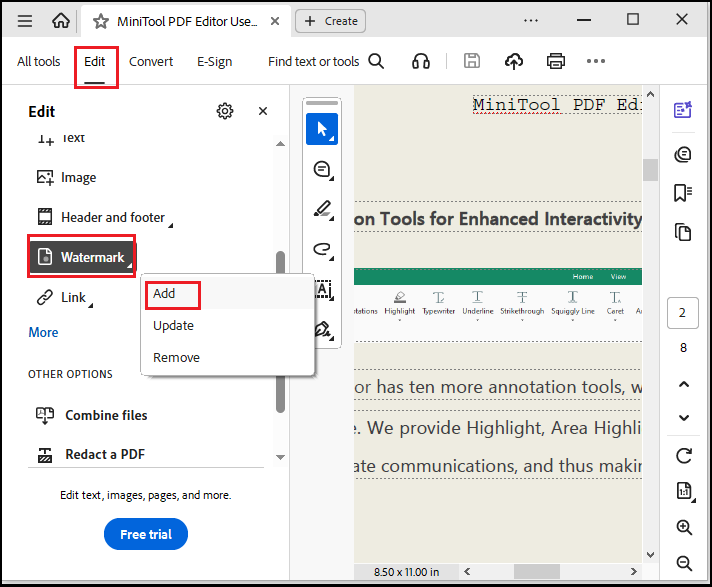Click the 8.50 x 11.00 in page size
Viewport: 712px width, 587px height.
click(406, 572)
